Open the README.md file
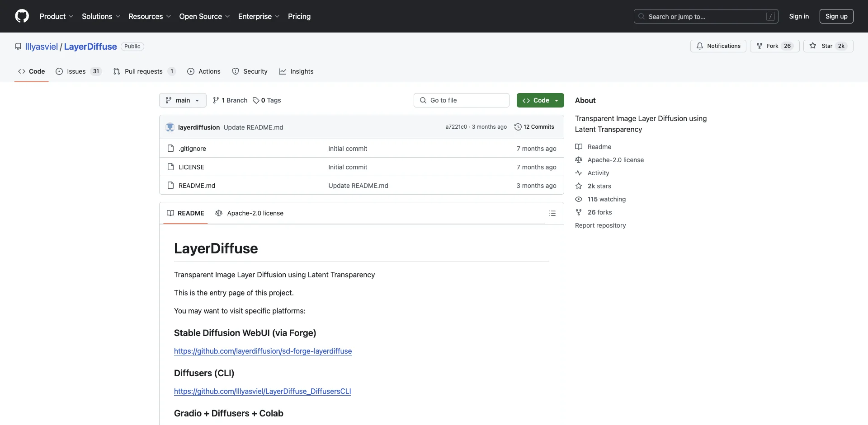868x425 pixels. [197, 186]
